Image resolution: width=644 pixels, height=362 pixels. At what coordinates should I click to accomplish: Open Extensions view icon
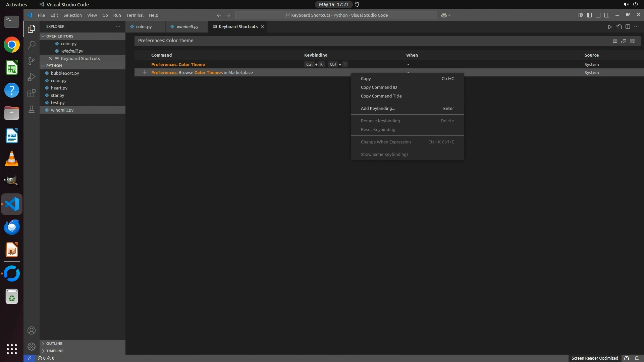point(32,93)
